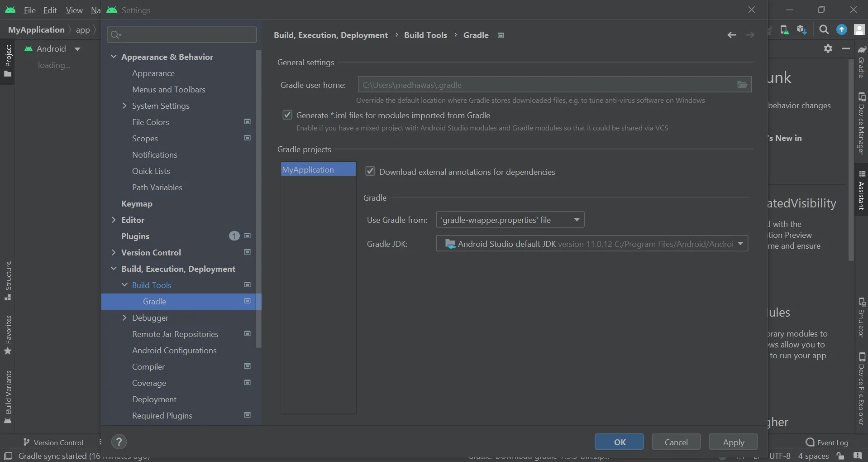The width and height of the screenshot is (868, 462).
Task: Select Android Configurations in settings tree
Action: tap(174, 351)
